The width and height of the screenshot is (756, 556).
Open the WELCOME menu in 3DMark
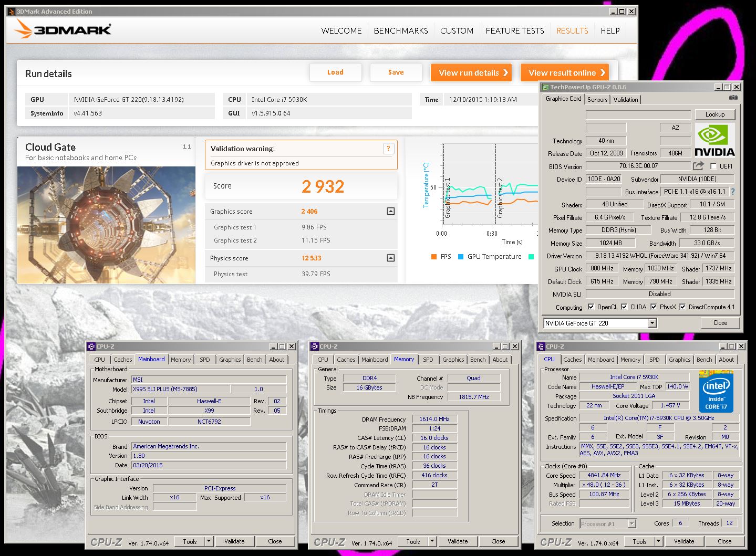tap(341, 30)
